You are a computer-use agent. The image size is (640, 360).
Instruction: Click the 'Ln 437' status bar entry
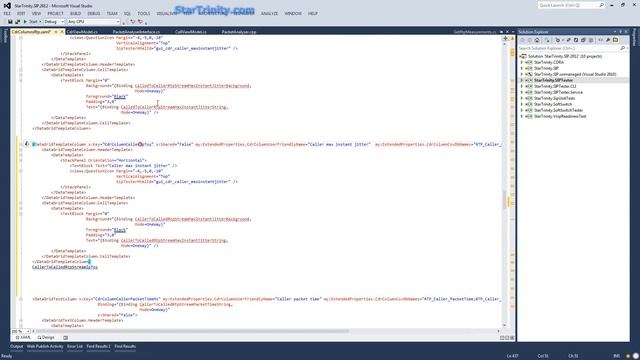pos(512,356)
